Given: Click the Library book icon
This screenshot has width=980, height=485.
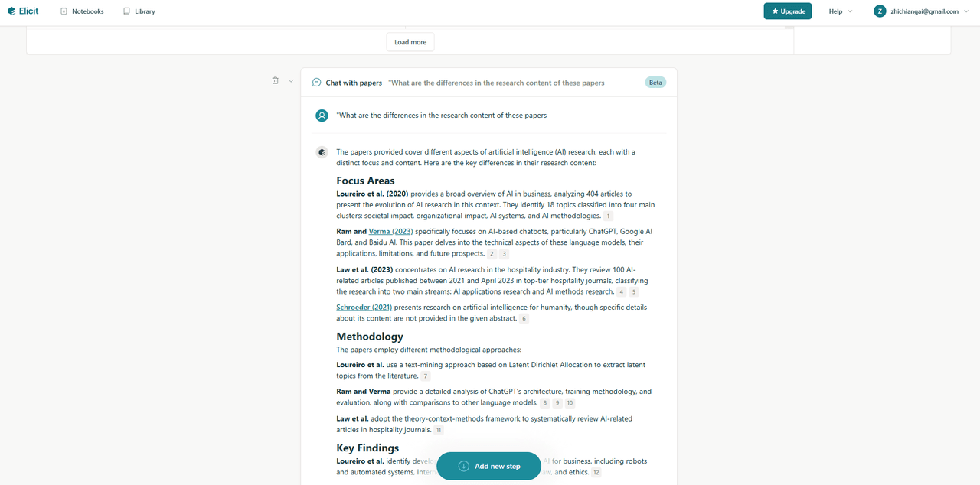Looking at the screenshot, I should point(126,11).
